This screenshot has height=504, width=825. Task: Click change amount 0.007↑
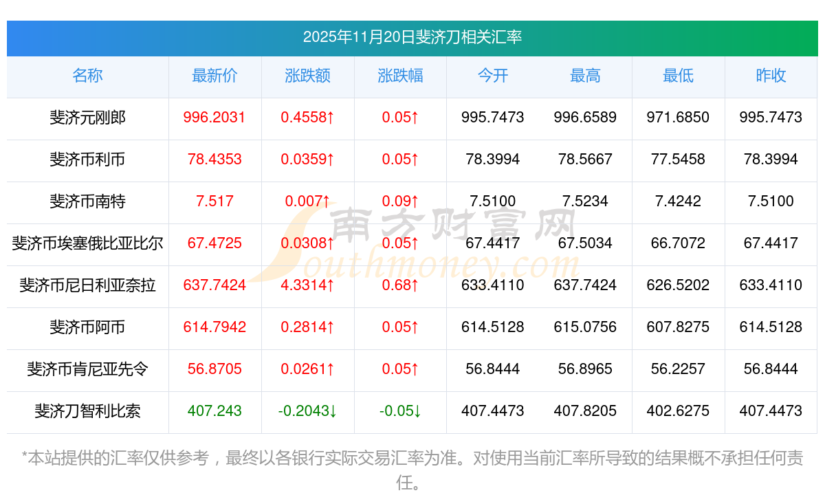pos(307,201)
